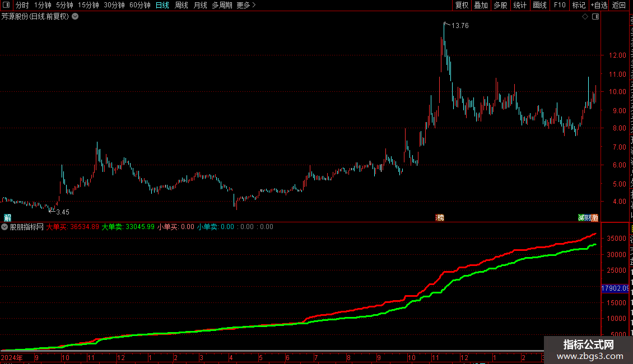Click the 标记 mark button
Screen dimensions: 633x364
tap(579, 5)
